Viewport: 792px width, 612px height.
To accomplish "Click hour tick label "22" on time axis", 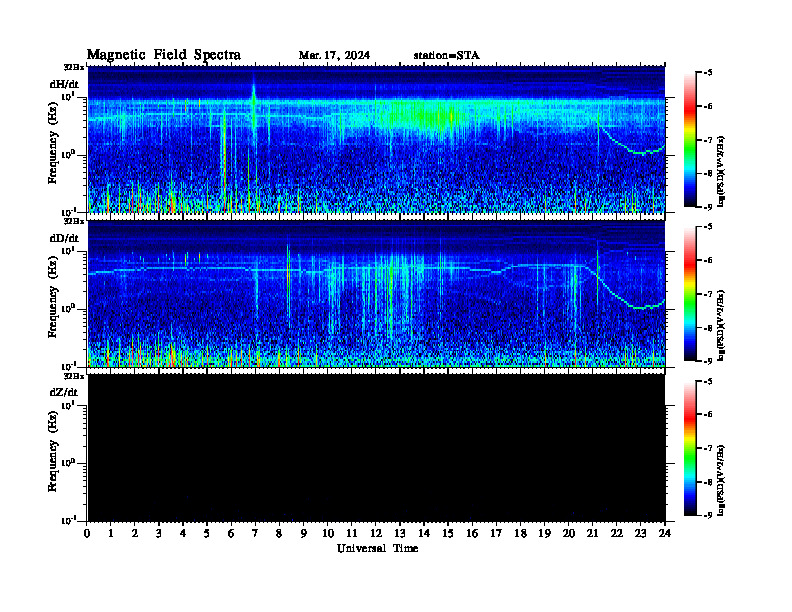I will [x=617, y=533].
